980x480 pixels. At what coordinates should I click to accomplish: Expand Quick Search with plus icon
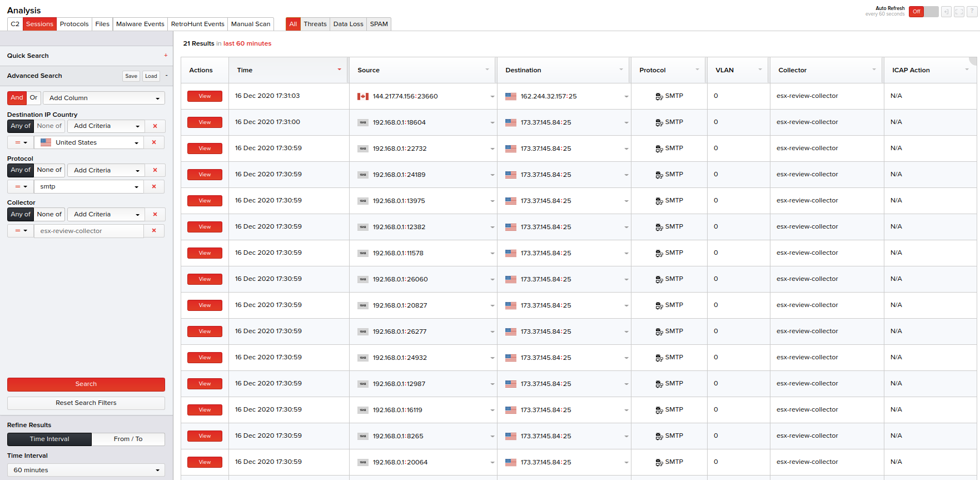coord(166,56)
